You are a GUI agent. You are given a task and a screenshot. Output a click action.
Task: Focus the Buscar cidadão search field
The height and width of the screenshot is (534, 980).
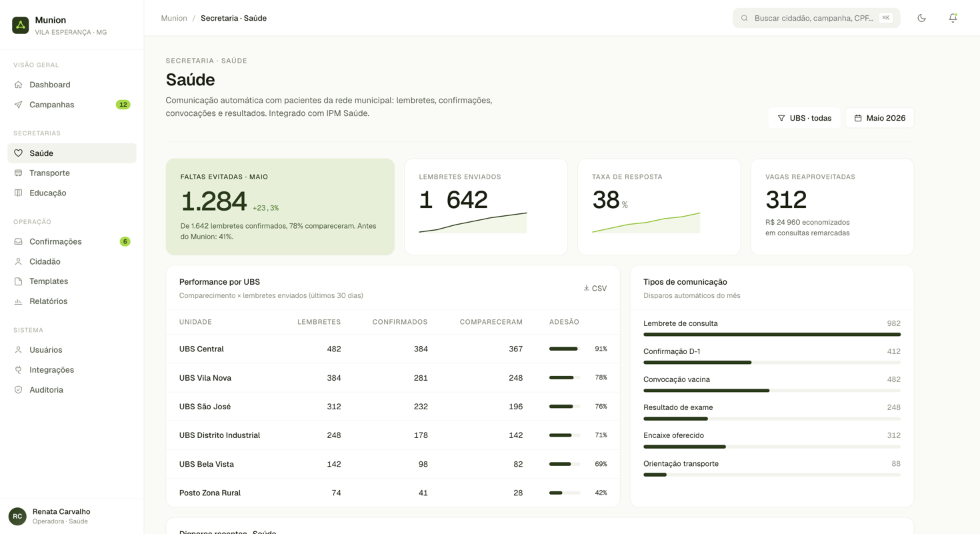[816, 18]
